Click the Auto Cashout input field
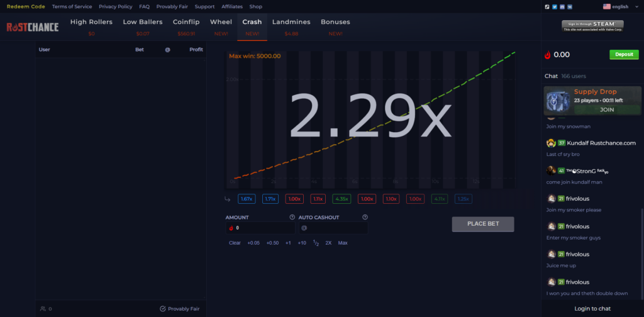The width and height of the screenshot is (644, 317). [333, 228]
